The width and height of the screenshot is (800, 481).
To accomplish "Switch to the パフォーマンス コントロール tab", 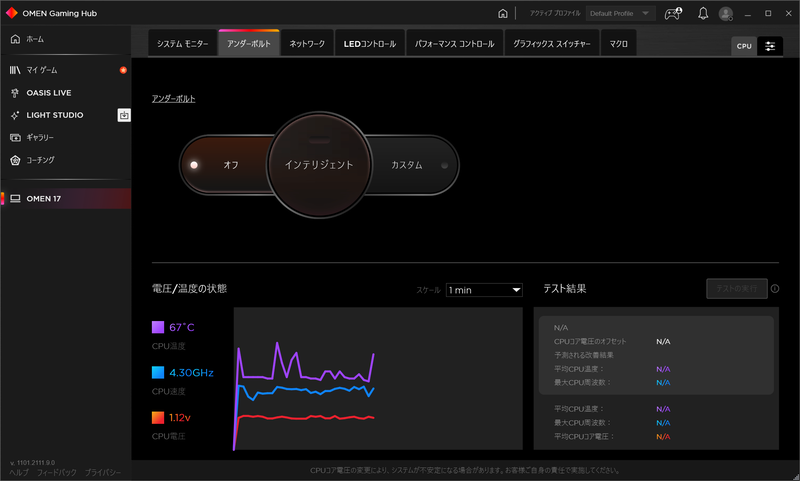I will tap(455, 44).
